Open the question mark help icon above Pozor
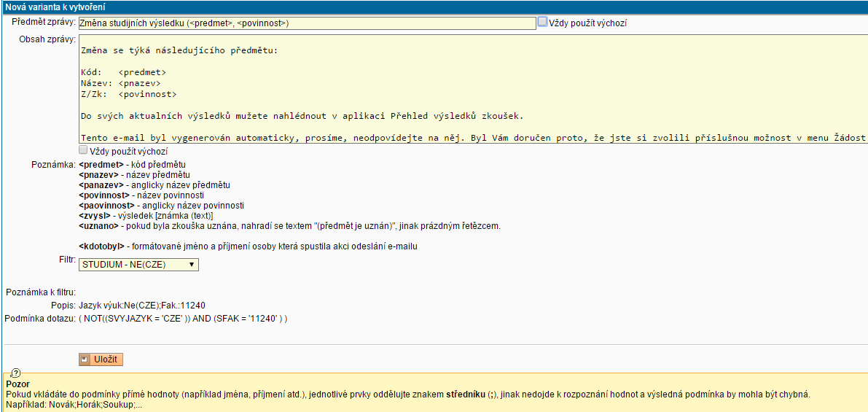 pos(16,373)
